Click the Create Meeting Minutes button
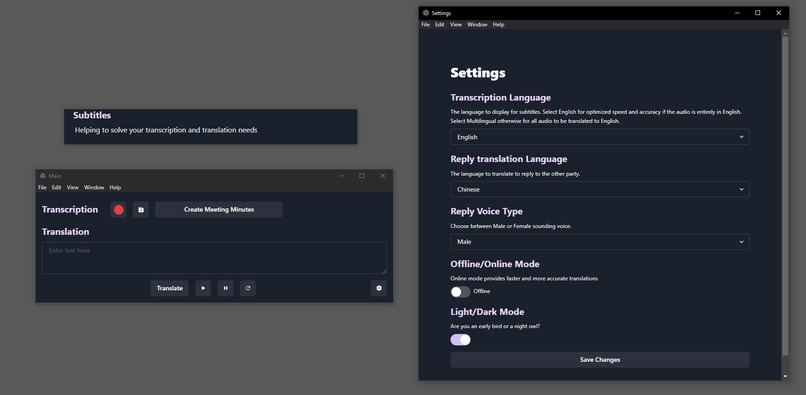The height and width of the screenshot is (395, 806). point(219,210)
